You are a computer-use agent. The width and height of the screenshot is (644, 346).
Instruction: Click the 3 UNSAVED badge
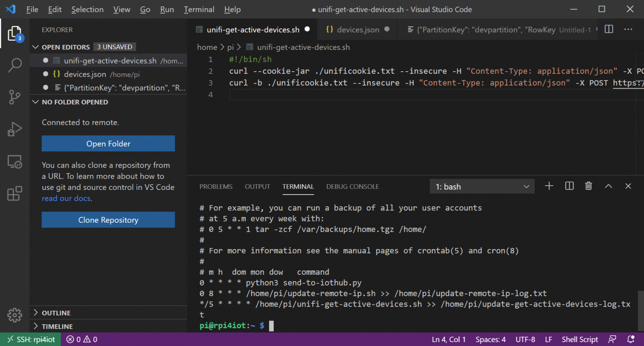coord(114,47)
